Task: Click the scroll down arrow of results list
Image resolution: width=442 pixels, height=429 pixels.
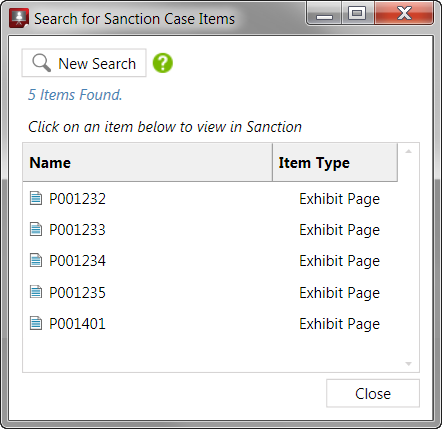Action: pyautogui.click(x=409, y=364)
